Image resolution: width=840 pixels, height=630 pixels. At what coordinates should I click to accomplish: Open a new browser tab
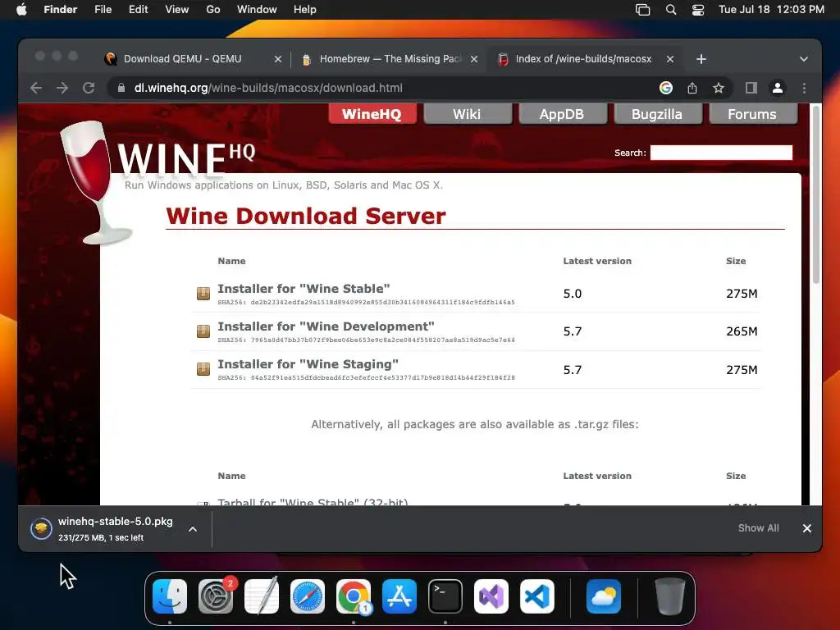point(701,59)
